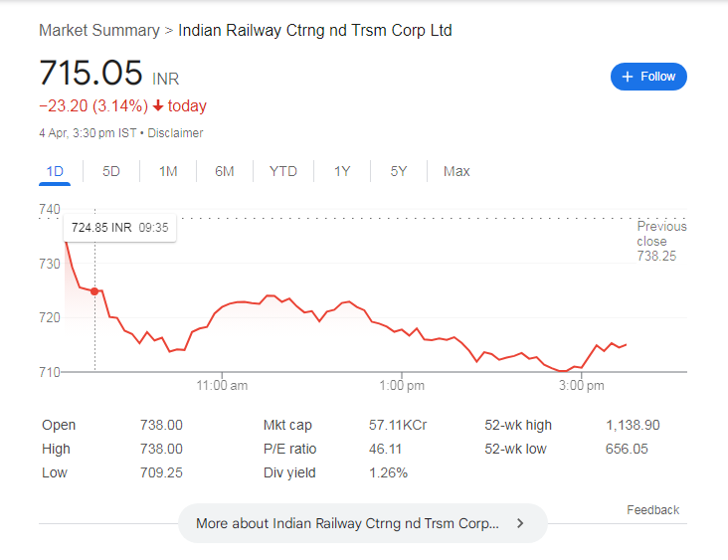Open the Market Summary breadcrumb link
The height and width of the screenshot is (560, 728).
[99, 30]
